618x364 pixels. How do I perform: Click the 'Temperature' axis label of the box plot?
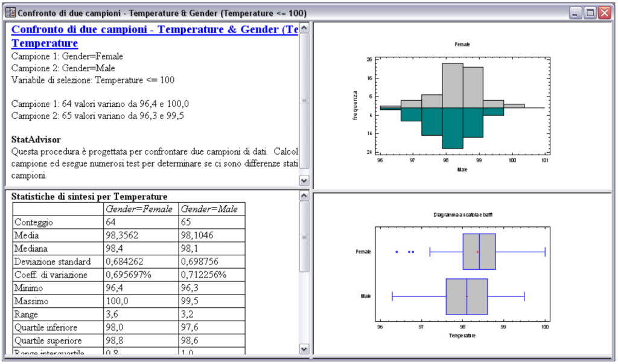point(462,336)
